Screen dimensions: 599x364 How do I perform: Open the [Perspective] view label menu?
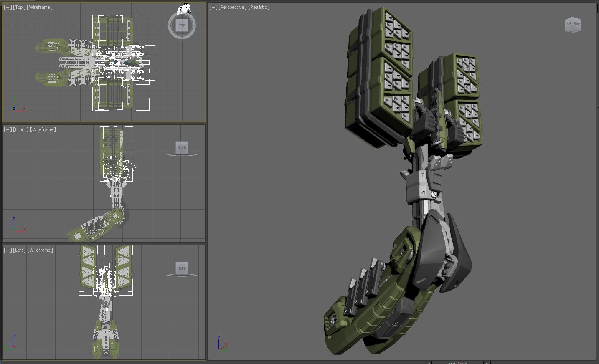(x=232, y=7)
